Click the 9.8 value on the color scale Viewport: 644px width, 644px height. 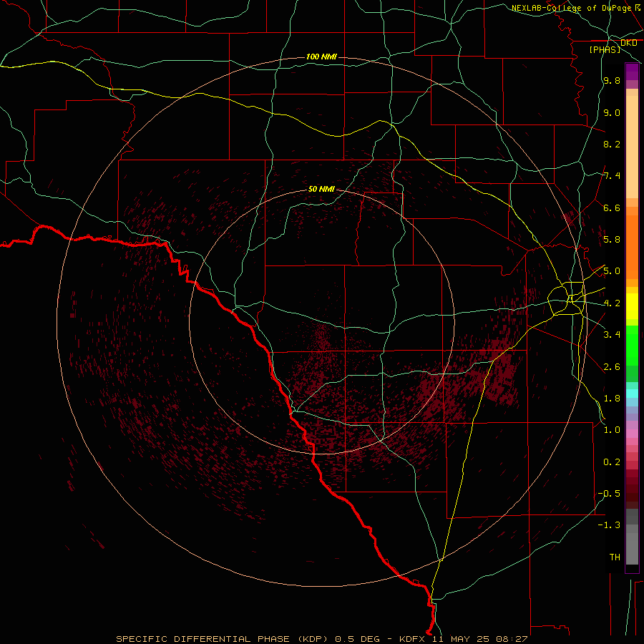click(612, 80)
